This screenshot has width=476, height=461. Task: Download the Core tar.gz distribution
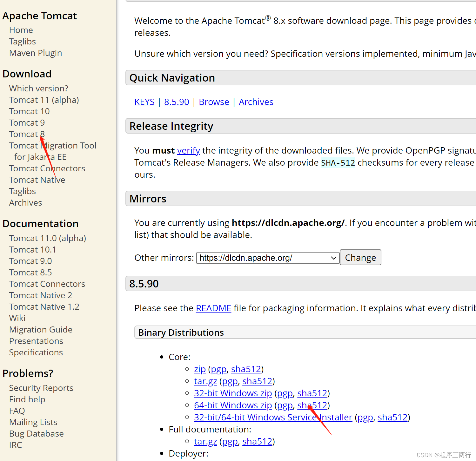coord(205,381)
